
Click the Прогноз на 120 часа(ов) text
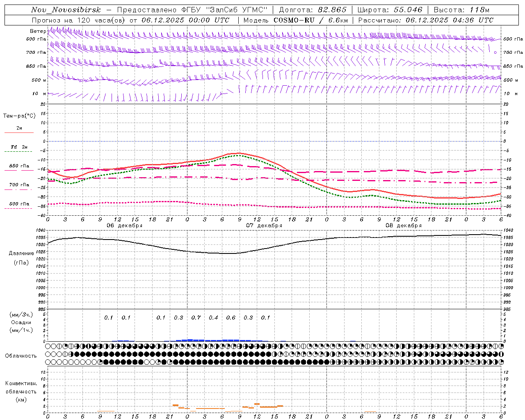[79, 20]
